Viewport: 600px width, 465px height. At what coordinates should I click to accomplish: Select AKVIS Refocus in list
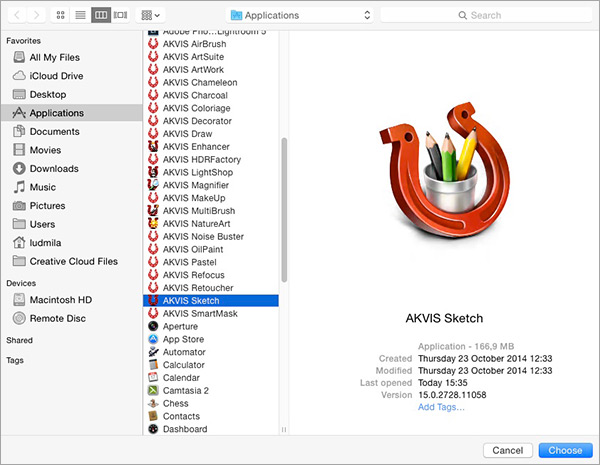[211, 275]
